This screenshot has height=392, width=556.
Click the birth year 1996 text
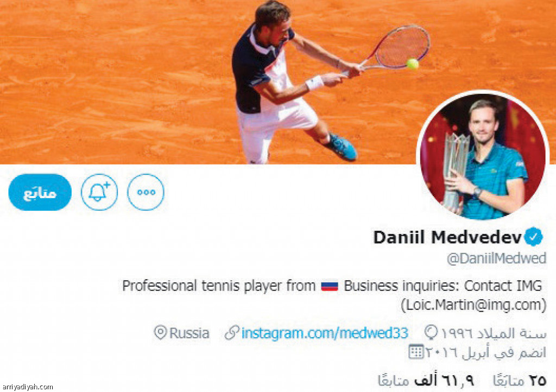point(457,333)
